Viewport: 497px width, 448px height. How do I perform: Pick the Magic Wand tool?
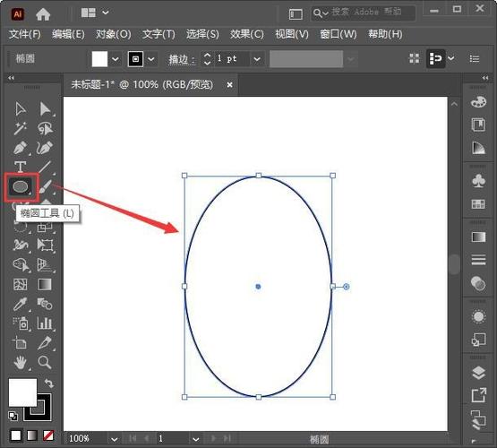21,128
